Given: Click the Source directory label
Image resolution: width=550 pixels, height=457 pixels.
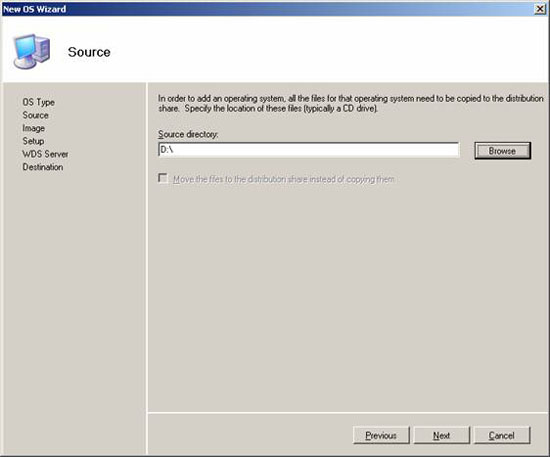Looking at the screenshot, I should pos(188,134).
